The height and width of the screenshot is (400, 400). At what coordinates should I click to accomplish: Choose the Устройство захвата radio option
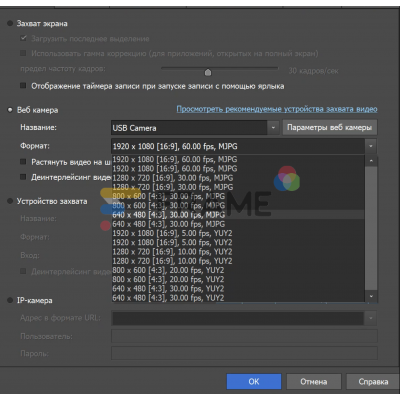pyautogui.click(x=10, y=201)
